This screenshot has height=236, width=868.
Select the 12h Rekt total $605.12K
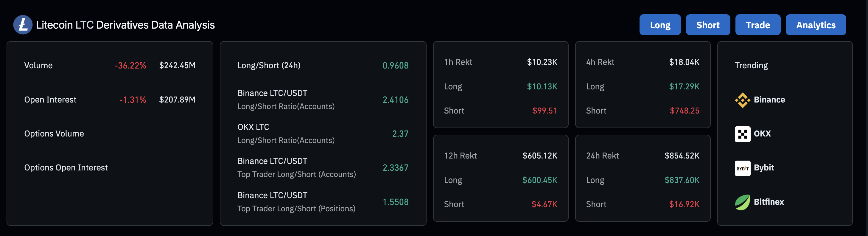[539, 156]
